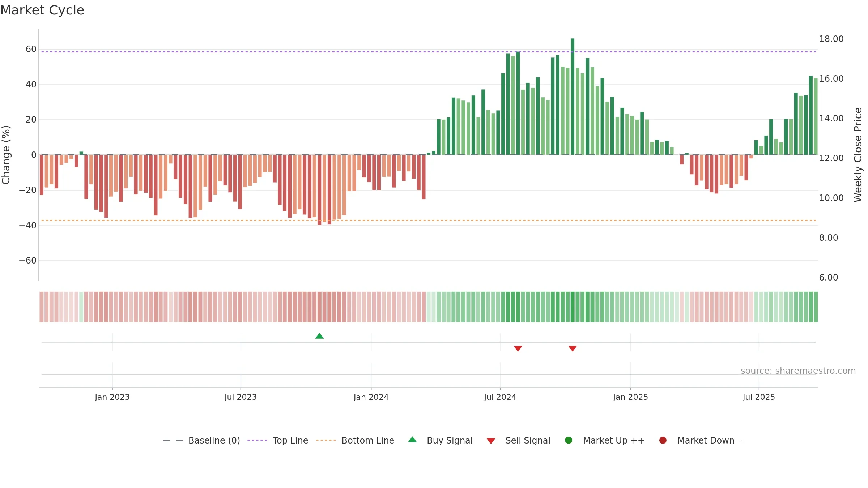Click the grey dashed Baseline sample in the legend
The width and height of the screenshot is (868, 488).
click(x=173, y=440)
